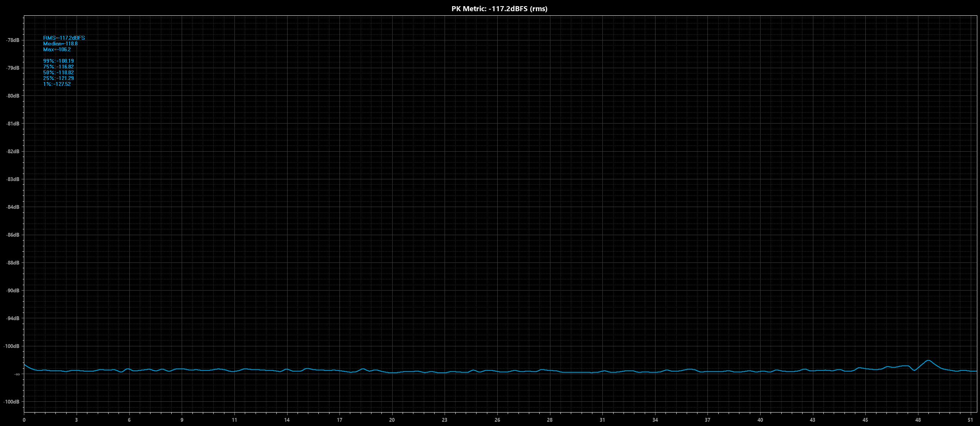The width and height of the screenshot is (980, 426).
Task: Select the "26" x-axis tick label
Action: coord(497,420)
